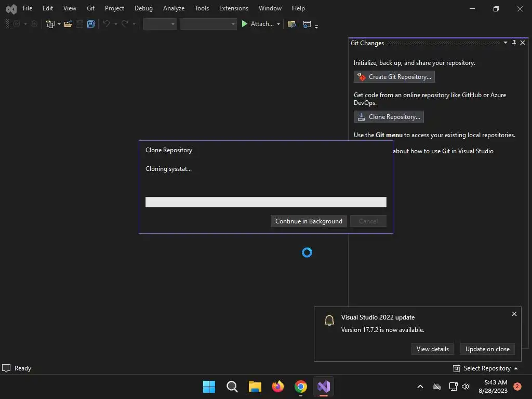
Task: Click the Open File toolbar icon
Action: click(x=68, y=24)
